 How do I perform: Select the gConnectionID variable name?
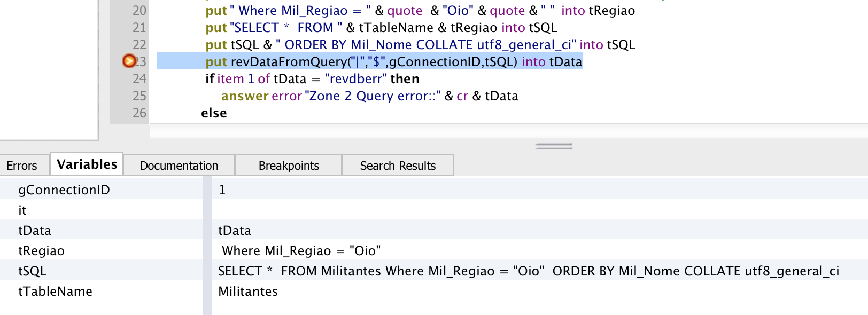coord(64,190)
